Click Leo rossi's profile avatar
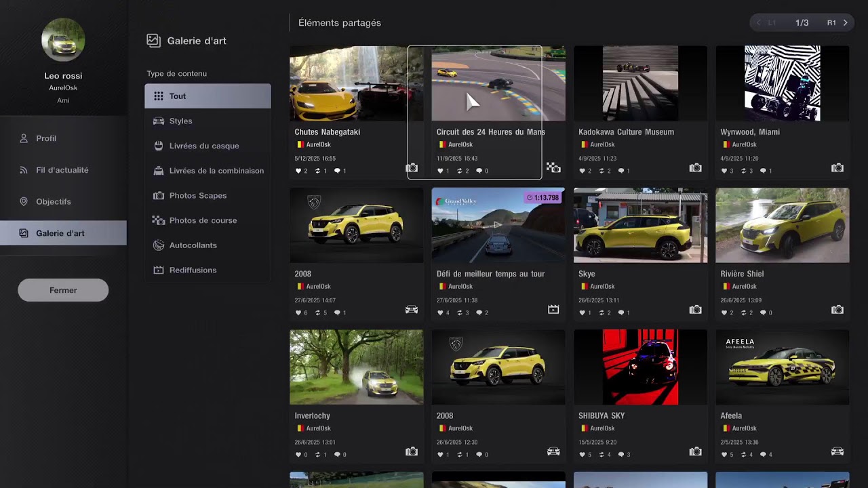 tap(63, 40)
